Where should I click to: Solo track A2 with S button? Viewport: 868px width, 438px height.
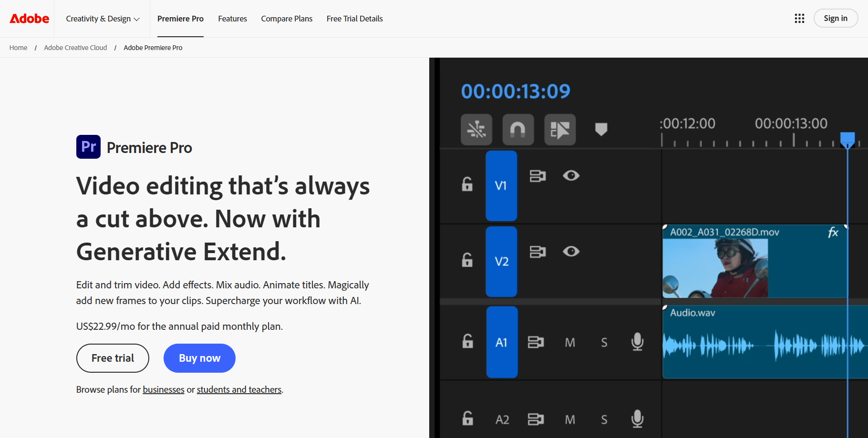point(604,419)
